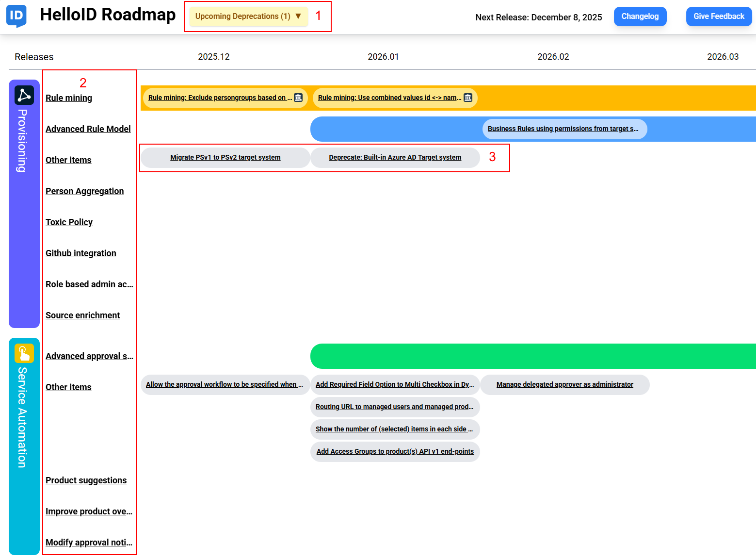Open Deprecate: Built-in Azure AD Target system

(x=395, y=157)
